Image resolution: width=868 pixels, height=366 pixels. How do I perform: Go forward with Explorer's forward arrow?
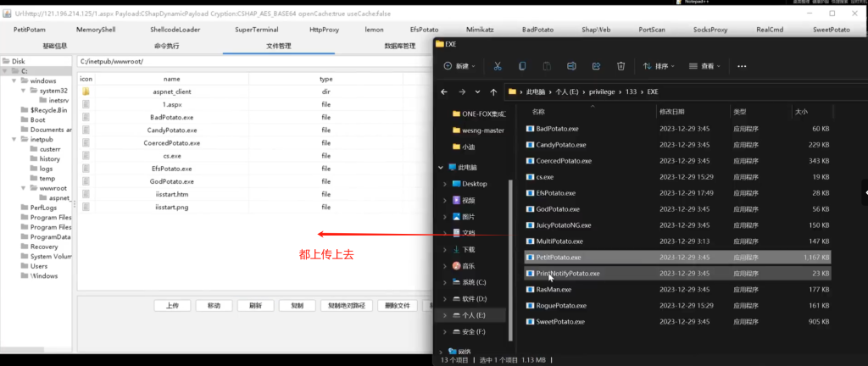[462, 91]
